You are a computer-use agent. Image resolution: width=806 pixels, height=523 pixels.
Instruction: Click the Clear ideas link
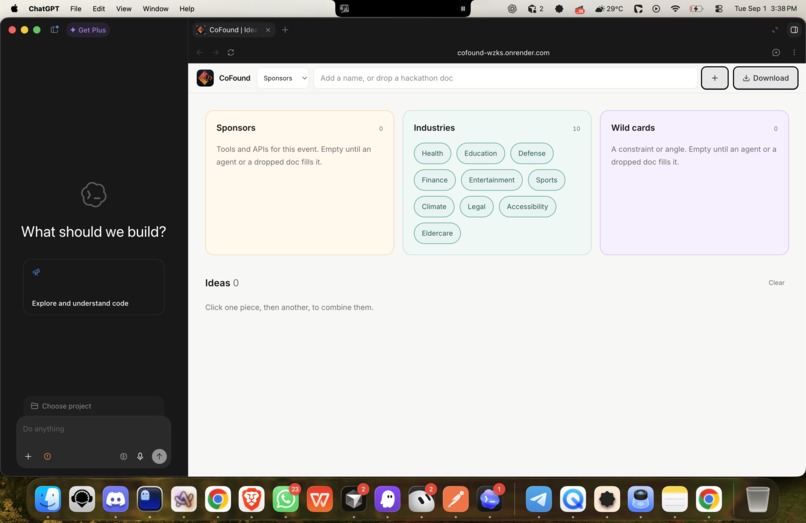click(776, 283)
